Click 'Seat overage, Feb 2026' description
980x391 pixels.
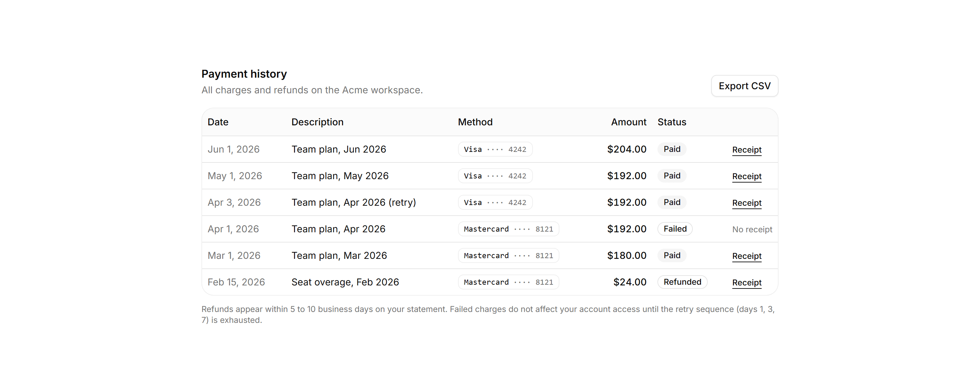click(345, 282)
